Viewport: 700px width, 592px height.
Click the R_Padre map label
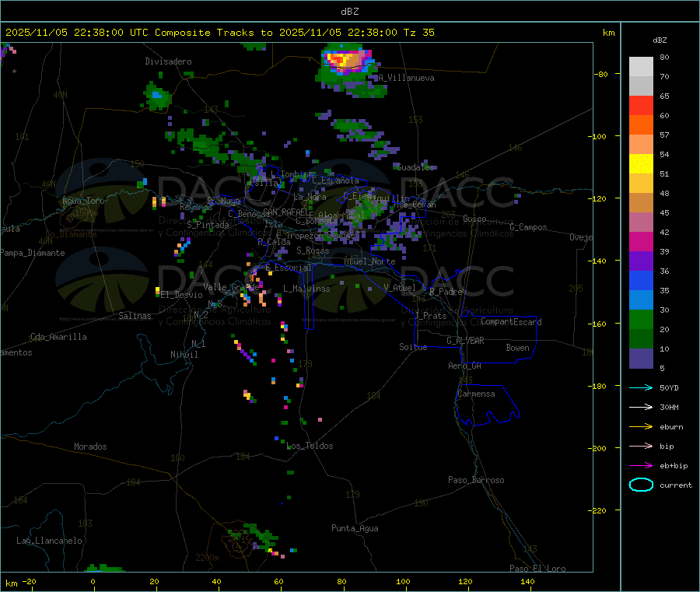(446, 292)
